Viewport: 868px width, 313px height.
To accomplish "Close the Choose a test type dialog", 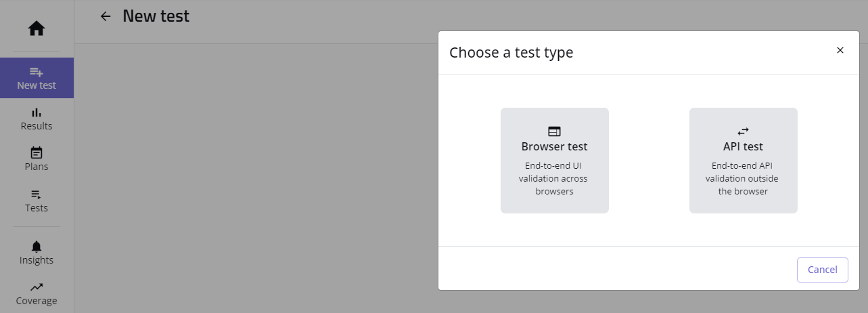I will 840,50.
